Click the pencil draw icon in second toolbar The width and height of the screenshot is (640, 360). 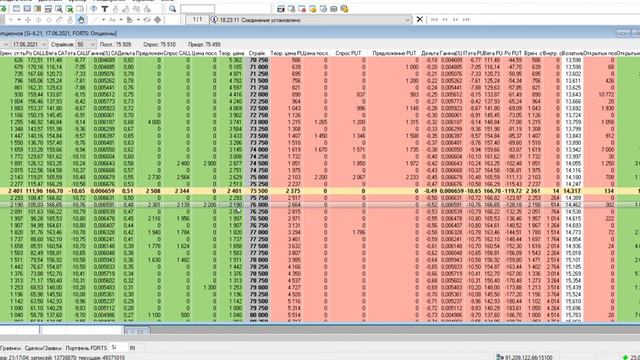tap(60, 20)
